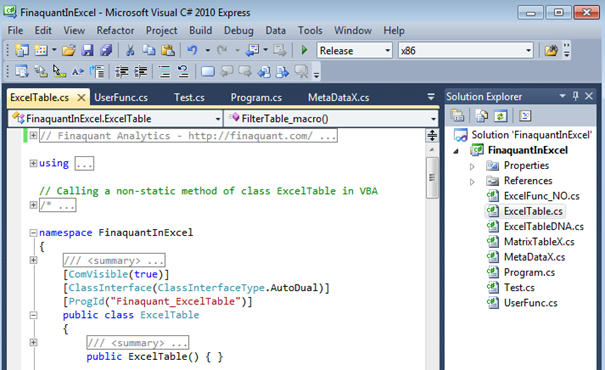
Task: Click the Paste clipboard icon
Action: click(x=168, y=50)
